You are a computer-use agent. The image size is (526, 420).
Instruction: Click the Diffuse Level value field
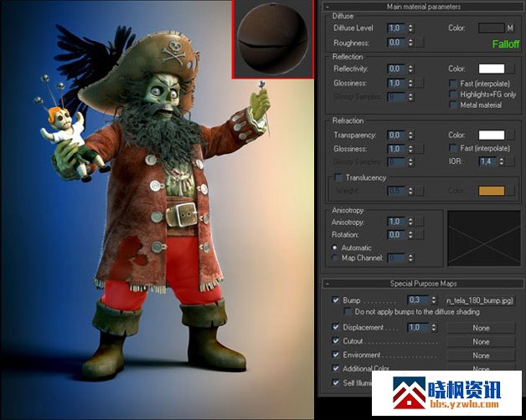397,28
